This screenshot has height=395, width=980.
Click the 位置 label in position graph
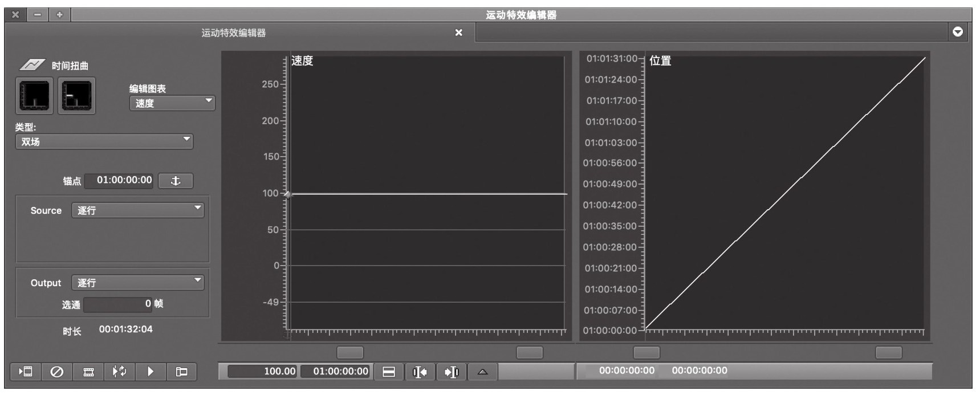[660, 61]
